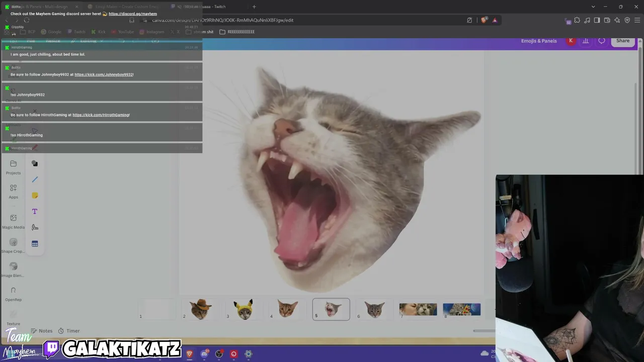Open the Projects folder in Canva sidebar

point(13,167)
